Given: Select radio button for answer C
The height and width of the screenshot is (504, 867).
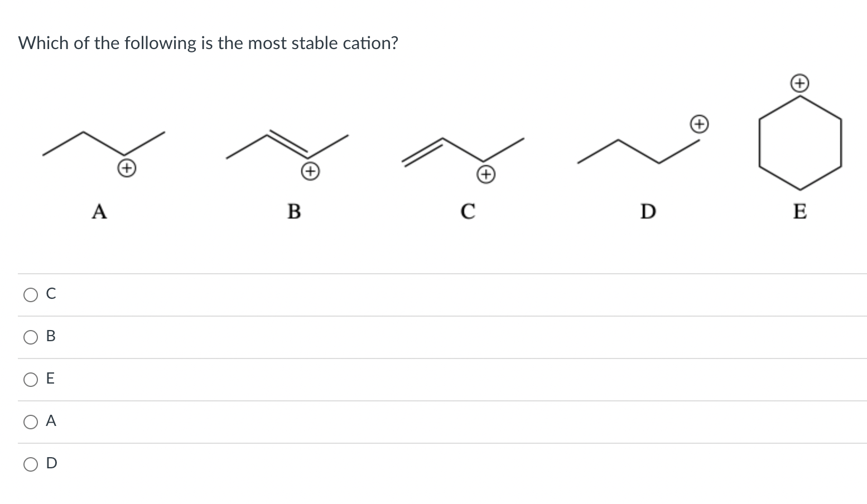Looking at the screenshot, I should coord(30,294).
